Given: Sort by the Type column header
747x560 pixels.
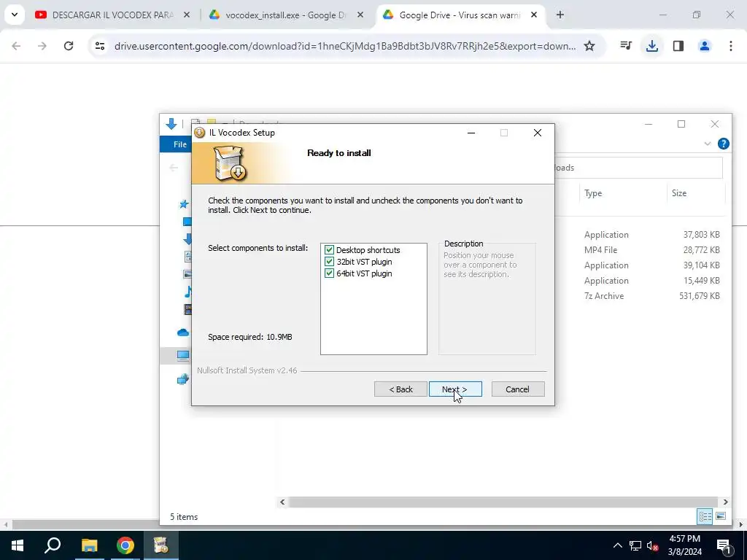Looking at the screenshot, I should pos(593,192).
